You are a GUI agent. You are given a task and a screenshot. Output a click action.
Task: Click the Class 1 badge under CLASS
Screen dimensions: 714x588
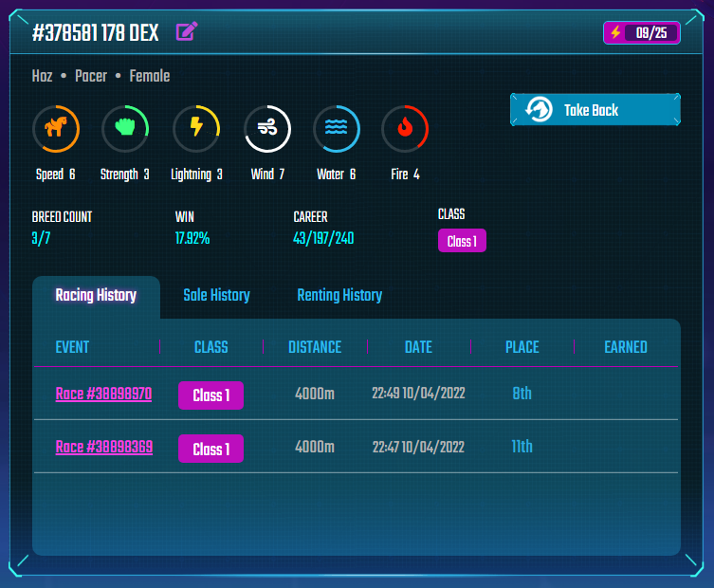pos(462,241)
